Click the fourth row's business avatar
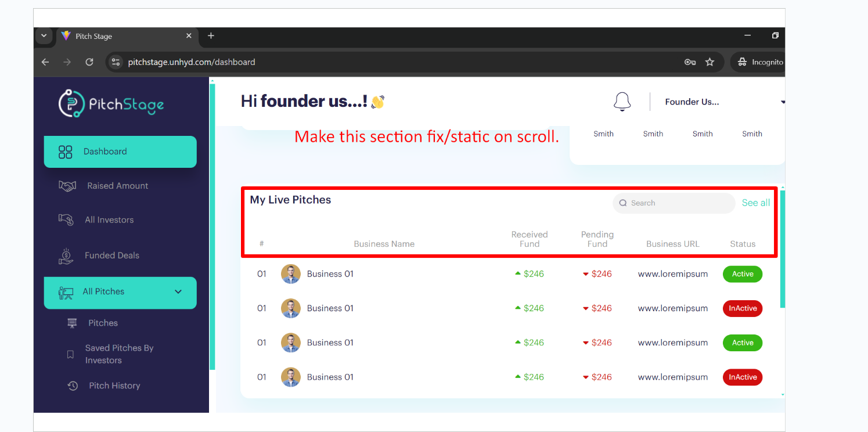The image size is (868, 432). pyautogui.click(x=291, y=377)
